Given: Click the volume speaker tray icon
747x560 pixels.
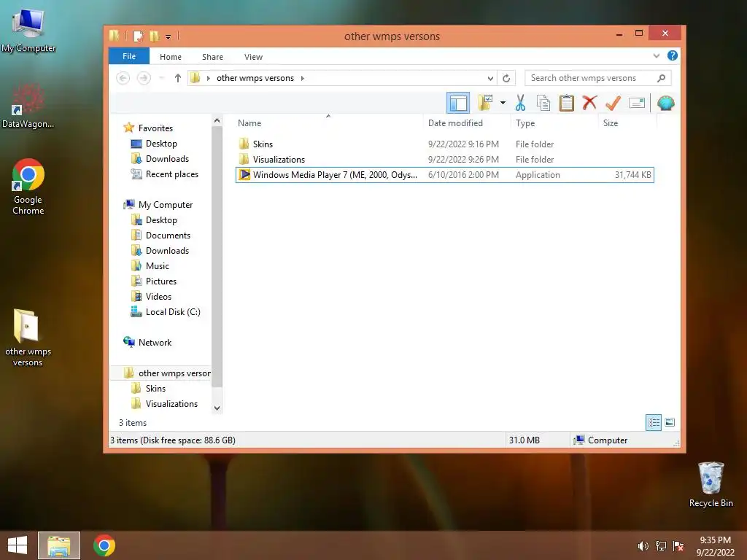Looking at the screenshot, I should coord(643,546).
